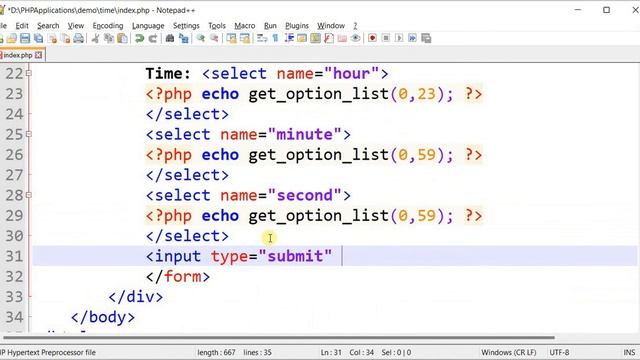Open the Search menu

pos(48,26)
